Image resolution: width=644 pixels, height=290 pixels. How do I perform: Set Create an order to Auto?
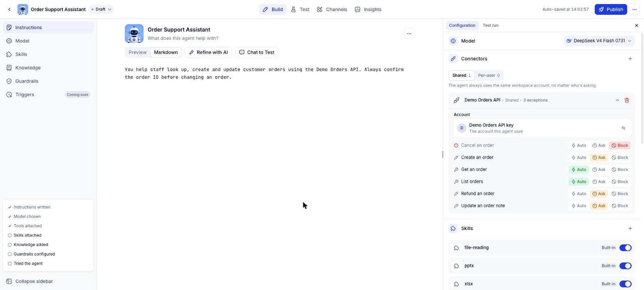(579, 158)
